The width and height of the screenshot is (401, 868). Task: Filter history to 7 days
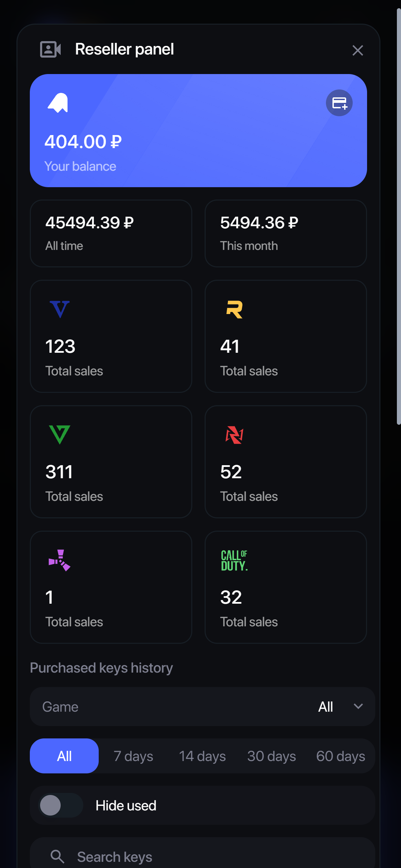pyautogui.click(x=133, y=756)
